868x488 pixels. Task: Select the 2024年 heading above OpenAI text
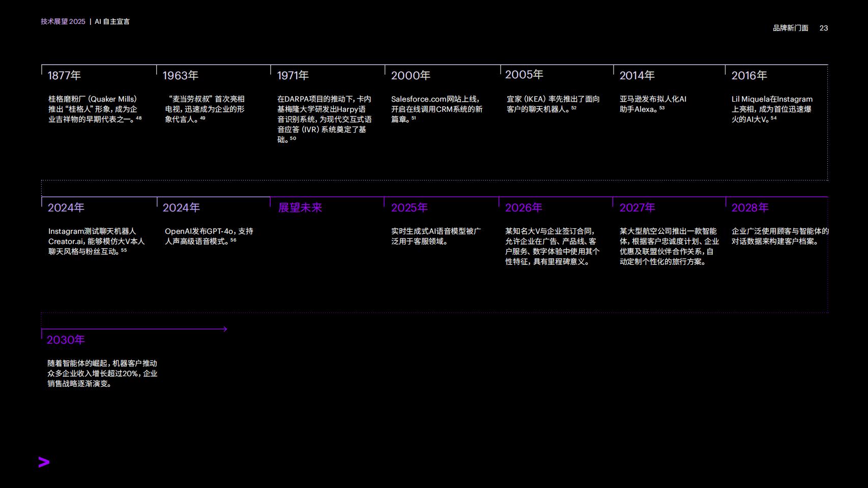pyautogui.click(x=181, y=207)
